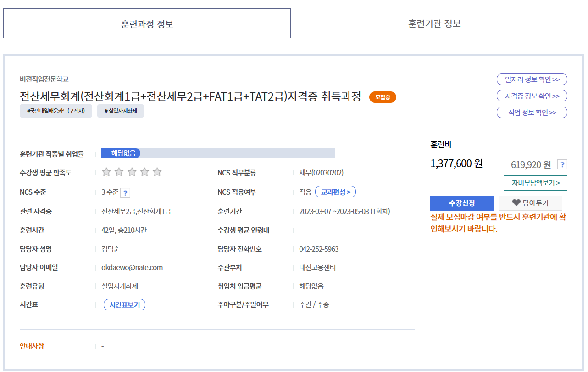Click the third satisfaction rating star
The image size is (588, 372).
(x=132, y=172)
